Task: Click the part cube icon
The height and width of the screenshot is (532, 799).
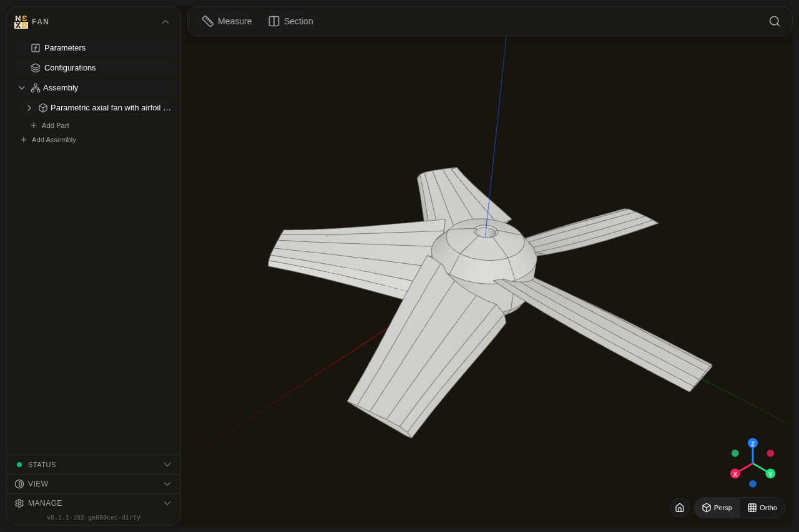Action: pos(43,108)
